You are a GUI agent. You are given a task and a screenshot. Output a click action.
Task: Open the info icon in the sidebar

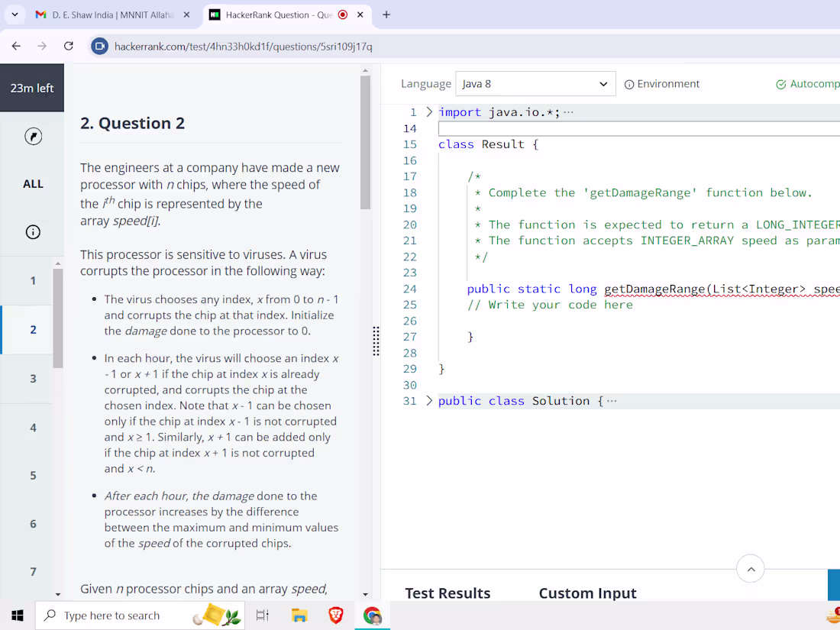[x=33, y=232]
